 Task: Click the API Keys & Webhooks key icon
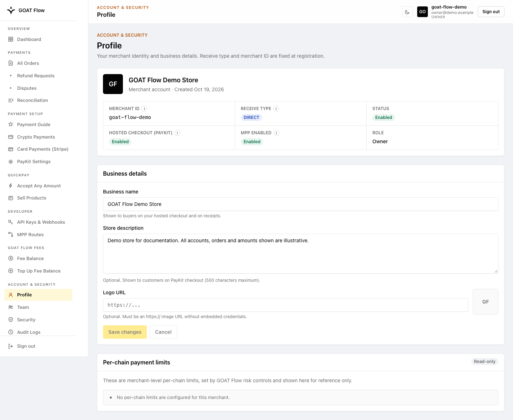11,222
